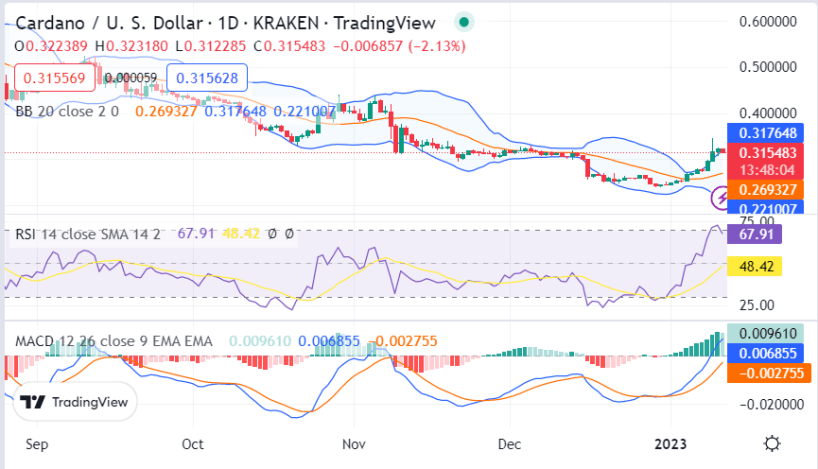Select the BB 20 close 2 0 indicator label
The image size is (818, 469).
click(x=67, y=111)
